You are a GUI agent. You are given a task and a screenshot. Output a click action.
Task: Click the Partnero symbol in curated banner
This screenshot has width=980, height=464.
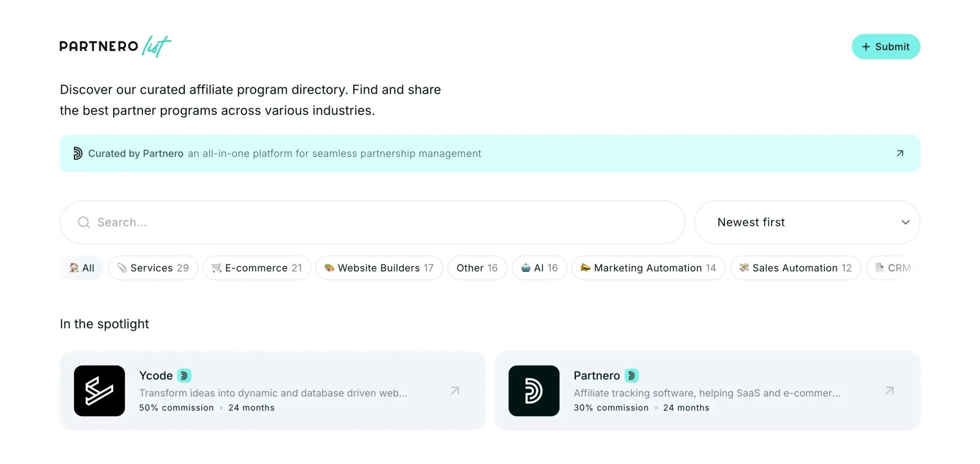(78, 153)
